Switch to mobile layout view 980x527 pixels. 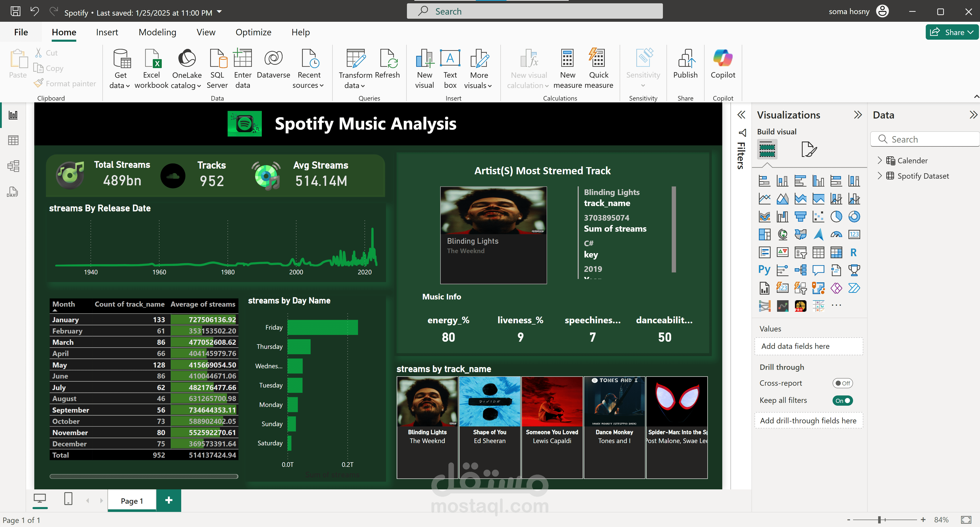(68, 499)
